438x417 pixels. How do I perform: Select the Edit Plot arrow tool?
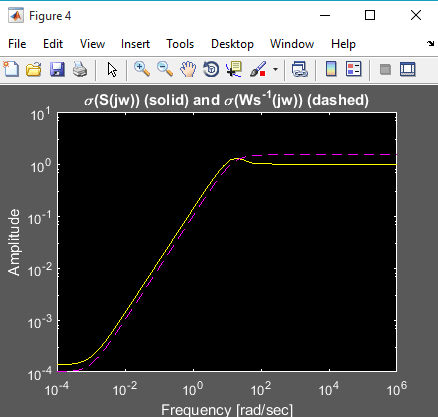point(112,70)
